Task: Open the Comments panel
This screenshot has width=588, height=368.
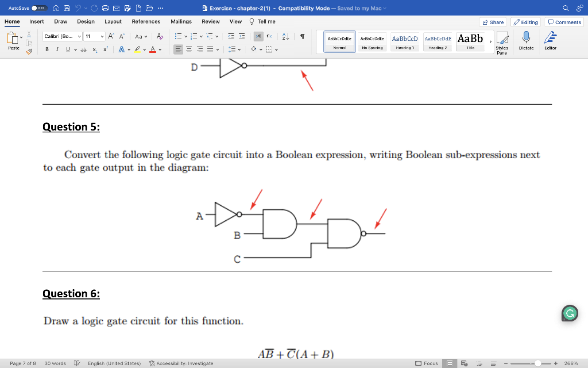Action: pos(563,22)
